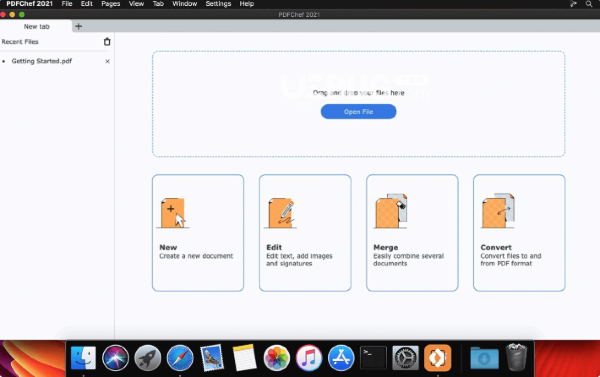Open Photos from the dock
The height and width of the screenshot is (377, 600).
276,358
